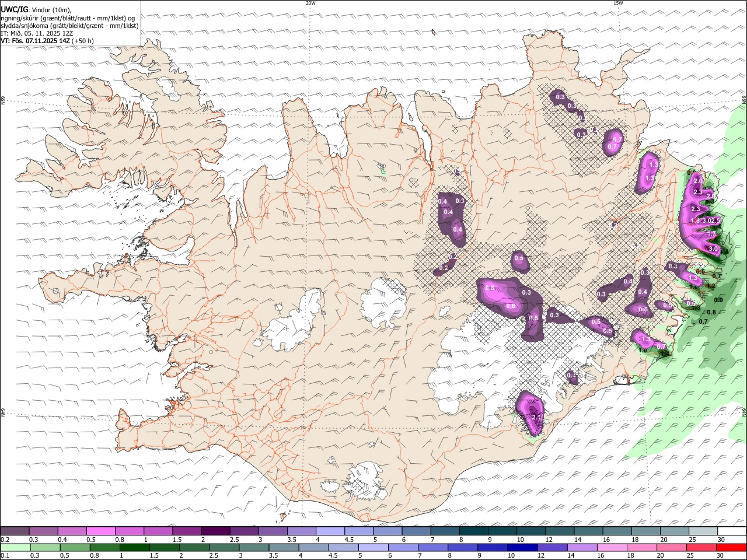747x560 pixels.
Task: Select the 'rigning/skúrir' caption line
Action: click(68, 17)
